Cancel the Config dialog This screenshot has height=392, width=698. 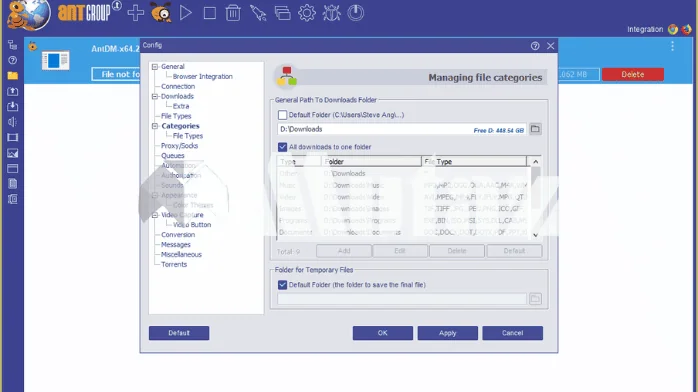point(512,333)
